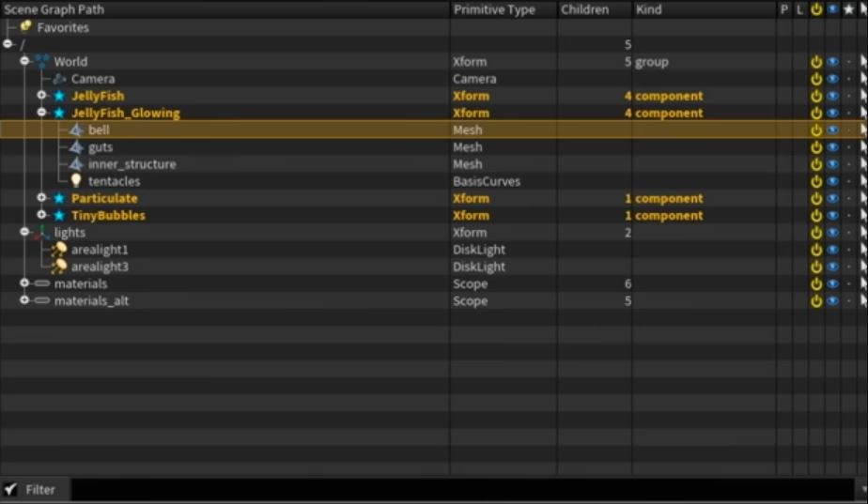Click the JellyFish_Glowing star icon
This screenshot has width=868, height=504.
coord(59,113)
